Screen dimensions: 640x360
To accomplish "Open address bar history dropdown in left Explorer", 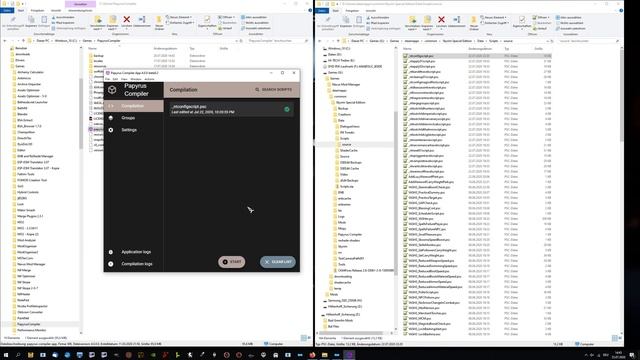I will [236, 41].
